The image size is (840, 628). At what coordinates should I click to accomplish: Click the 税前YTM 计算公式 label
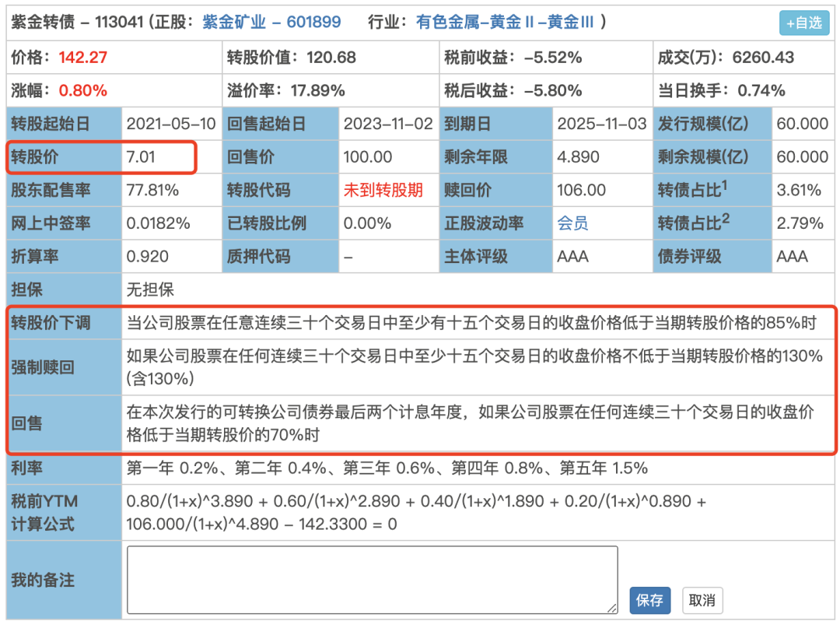pyautogui.click(x=44, y=513)
